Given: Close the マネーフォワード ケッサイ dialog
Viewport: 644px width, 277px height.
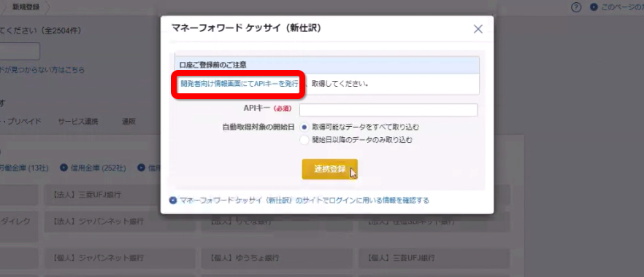Looking at the screenshot, I should [478, 29].
